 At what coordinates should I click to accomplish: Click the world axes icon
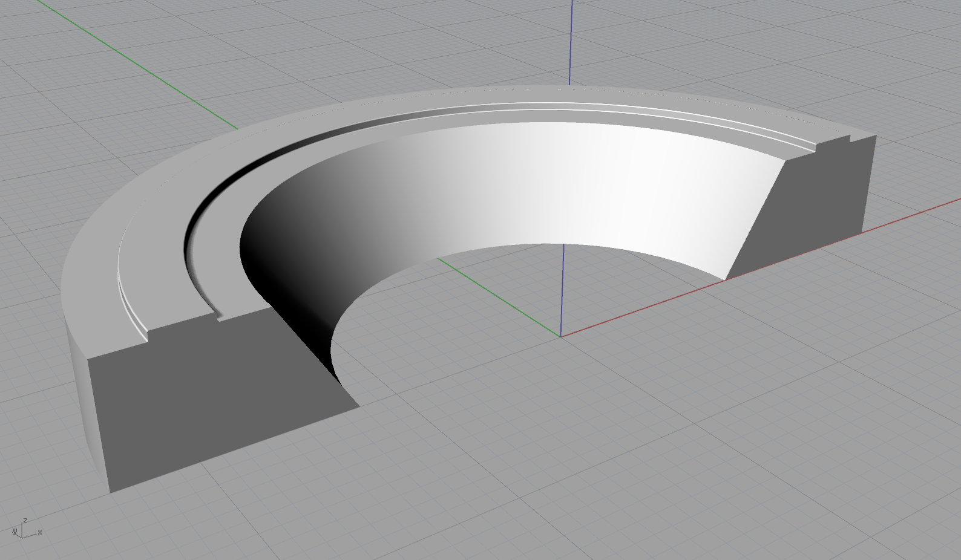coord(27,529)
